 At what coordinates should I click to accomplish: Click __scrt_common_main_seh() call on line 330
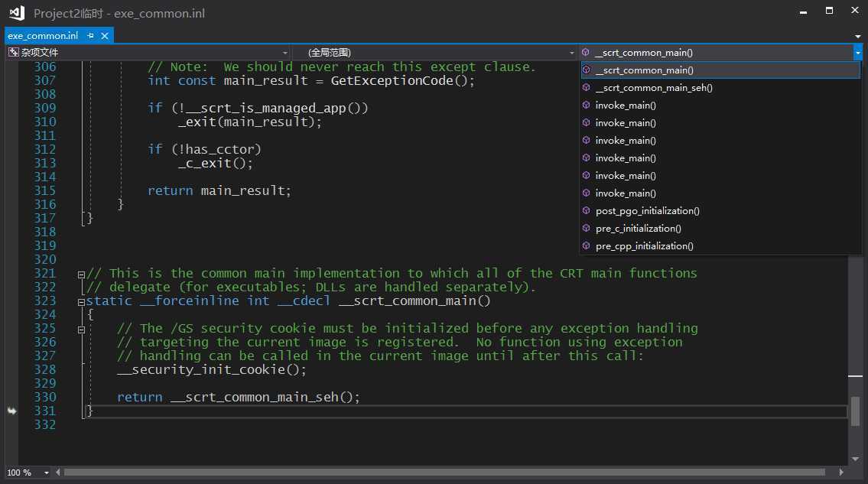tap(262, 398)
